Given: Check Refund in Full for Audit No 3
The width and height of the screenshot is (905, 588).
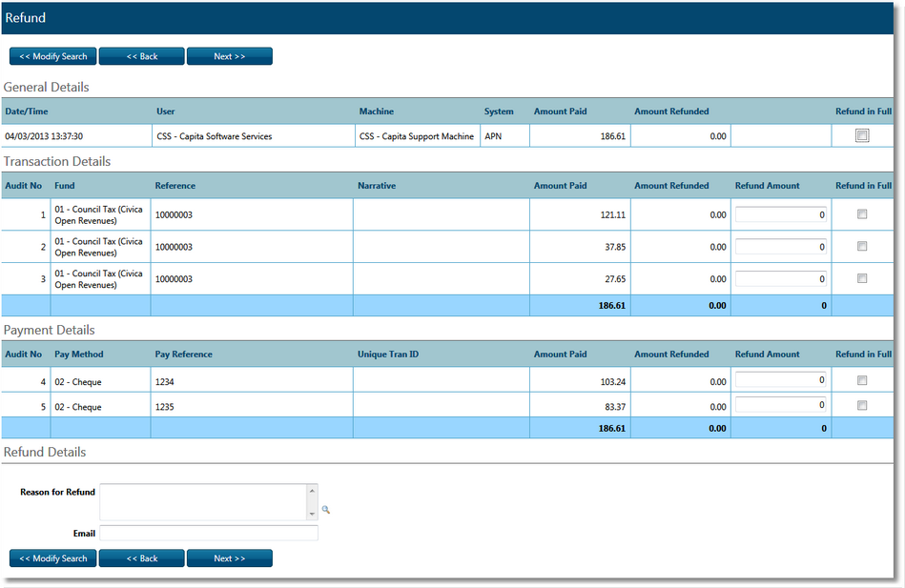Looking at the screenshot, I should click(862, 276).
